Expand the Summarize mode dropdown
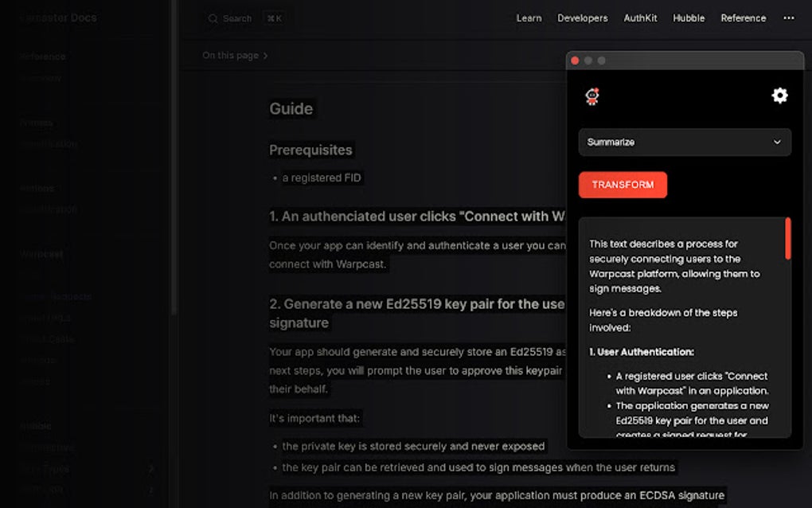 point(684,142)
